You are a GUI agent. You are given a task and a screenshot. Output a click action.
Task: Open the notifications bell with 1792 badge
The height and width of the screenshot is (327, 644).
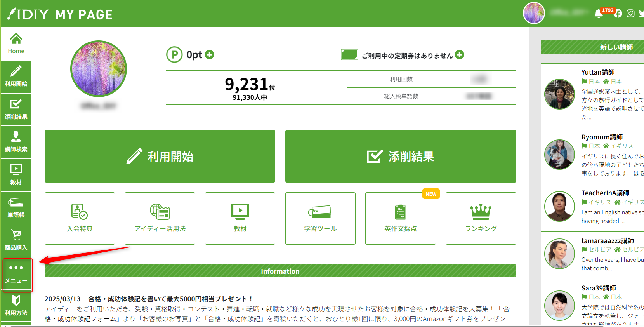[599, 14]
